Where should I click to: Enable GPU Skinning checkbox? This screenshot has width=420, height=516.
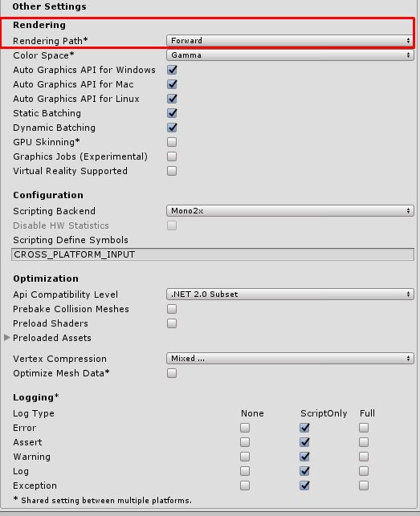click(172, 142)
